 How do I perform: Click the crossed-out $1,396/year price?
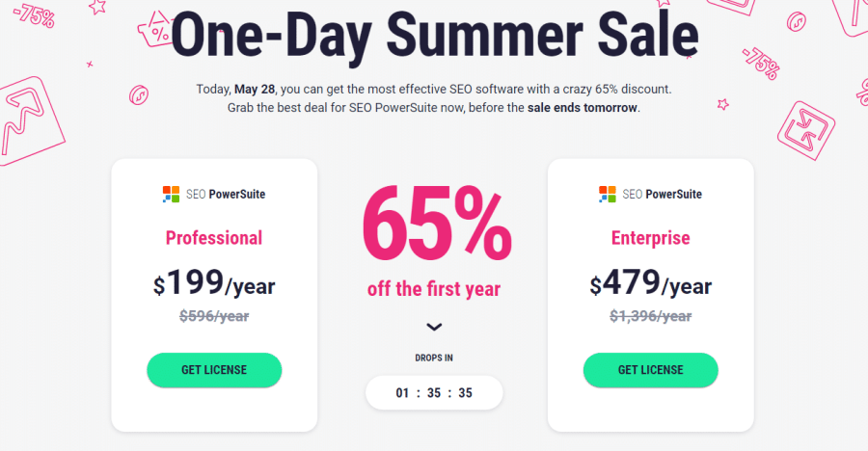click(x=650, y=316)
